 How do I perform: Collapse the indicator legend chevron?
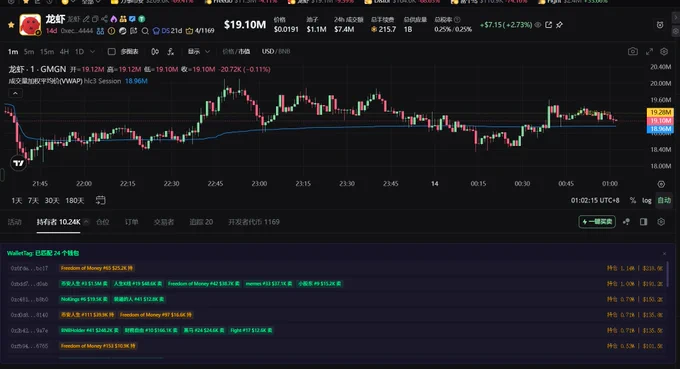[x=15, y=93]
